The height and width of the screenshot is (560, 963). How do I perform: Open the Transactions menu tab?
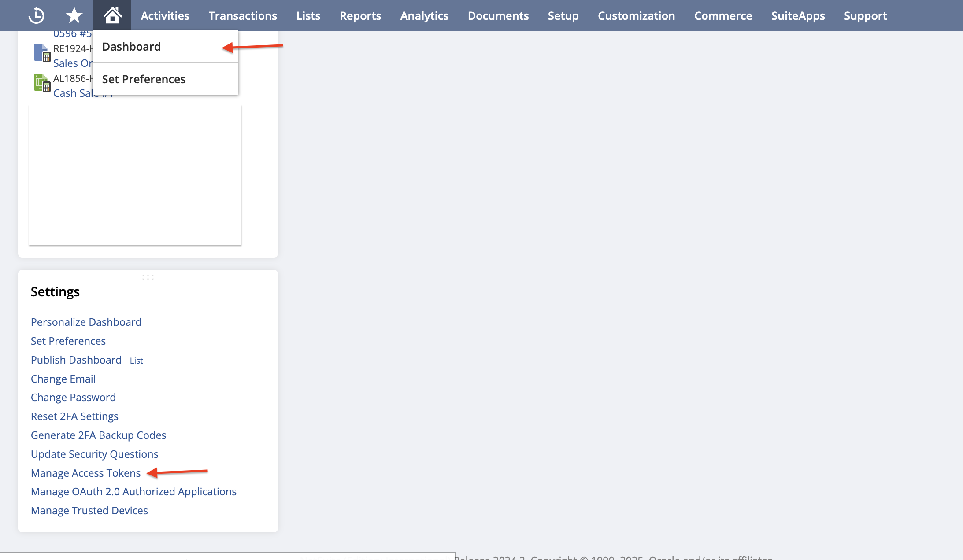(242, 15)
